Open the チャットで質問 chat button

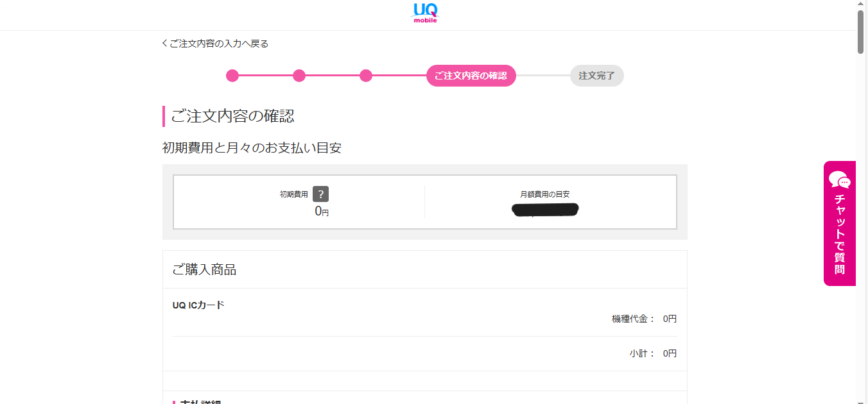840,223
